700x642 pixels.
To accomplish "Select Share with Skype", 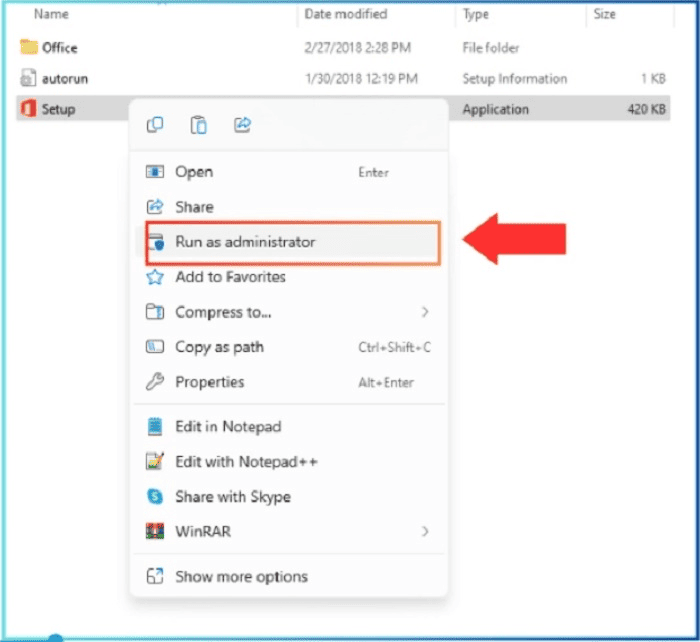I will point(232,496).
